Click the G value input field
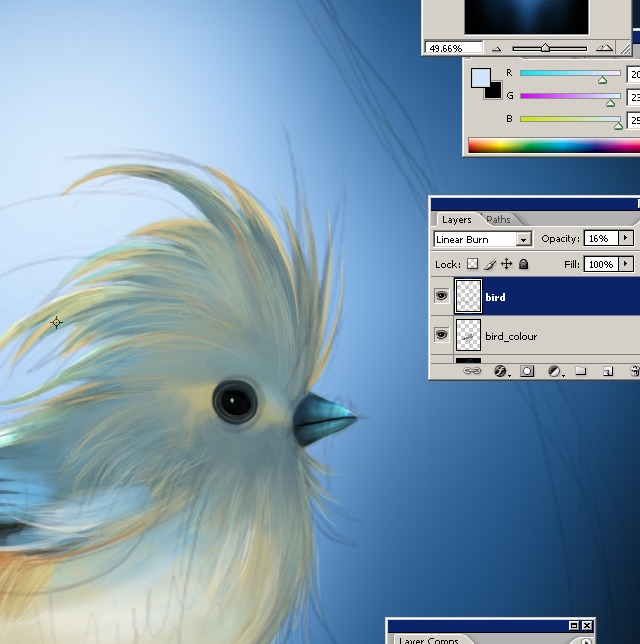This screenshot has height=644, width=640. click(633, 97)
